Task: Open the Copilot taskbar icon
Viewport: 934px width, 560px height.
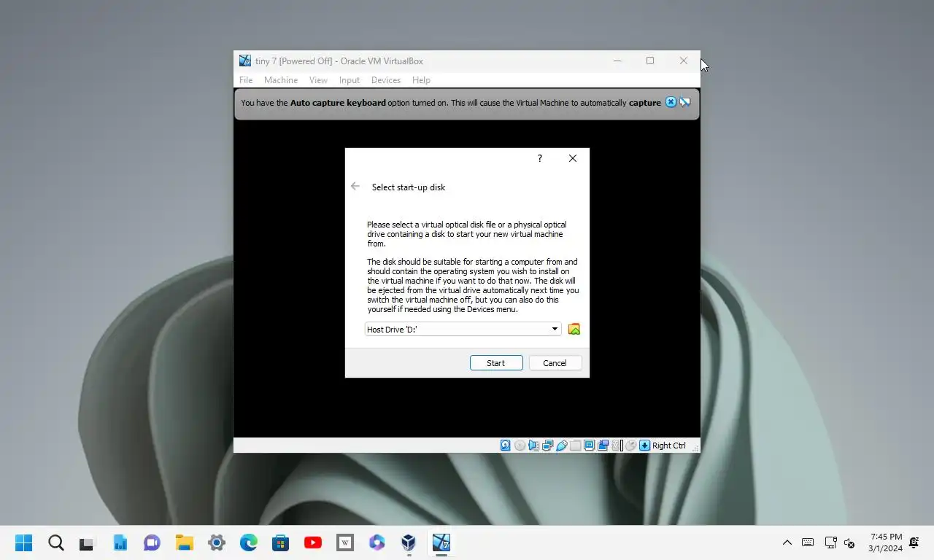Action: pyautogui.click(x=377, y=542)
